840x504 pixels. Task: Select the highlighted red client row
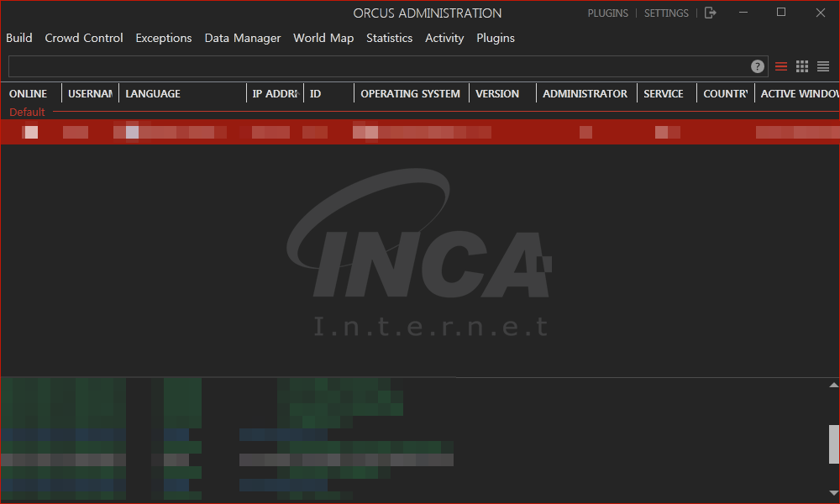420,132
